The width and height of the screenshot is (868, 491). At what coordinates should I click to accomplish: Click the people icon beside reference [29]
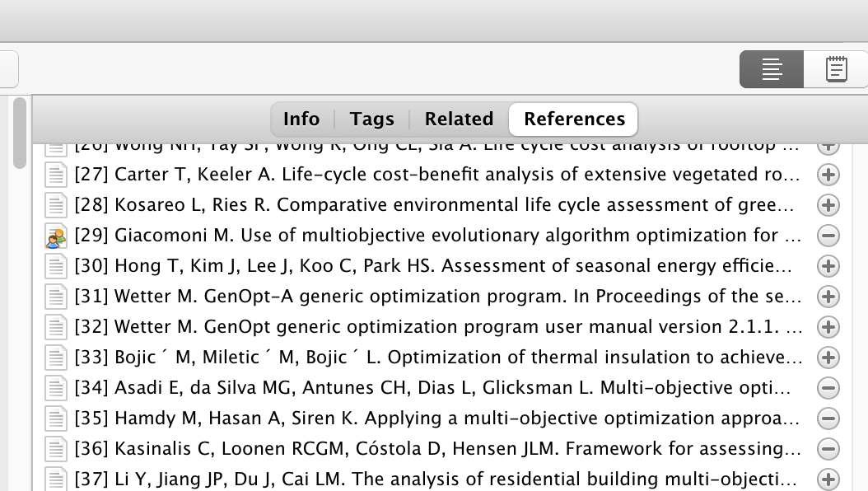pyautogui.click(x=56, y=236)
